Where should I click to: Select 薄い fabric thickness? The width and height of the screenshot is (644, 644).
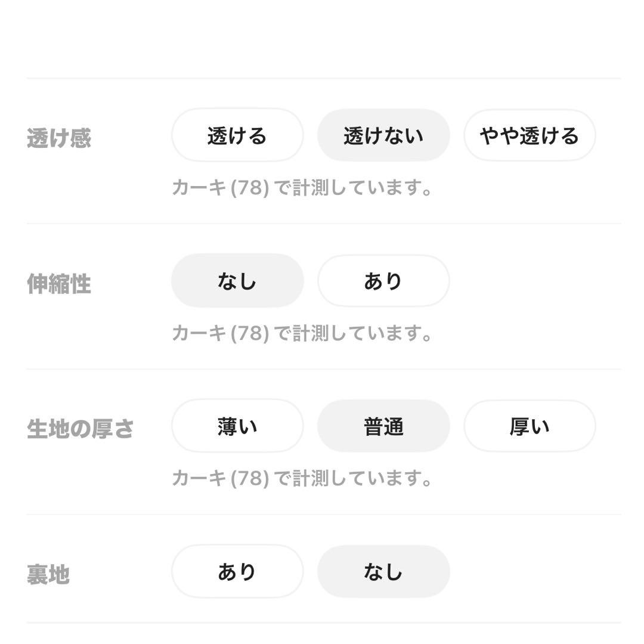point(237,426)
